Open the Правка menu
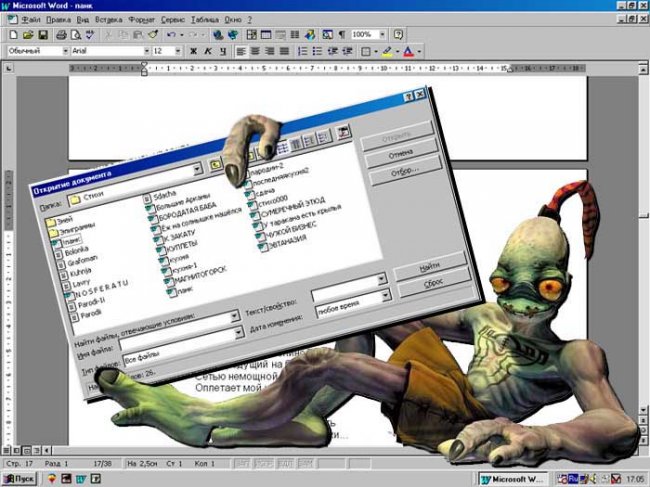 click(58, 19)
